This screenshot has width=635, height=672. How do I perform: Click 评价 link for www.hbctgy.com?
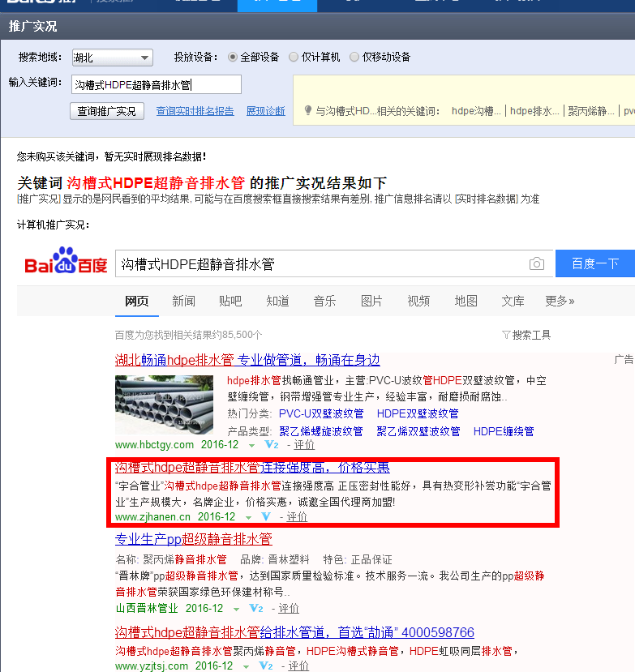pyautogui.click(x=304, y=445)
